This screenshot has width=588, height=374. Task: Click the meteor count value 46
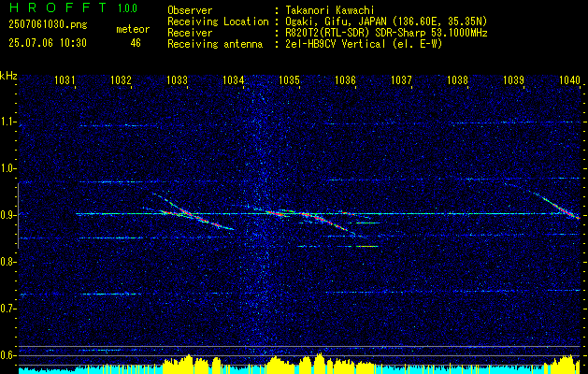pos(136,43)
